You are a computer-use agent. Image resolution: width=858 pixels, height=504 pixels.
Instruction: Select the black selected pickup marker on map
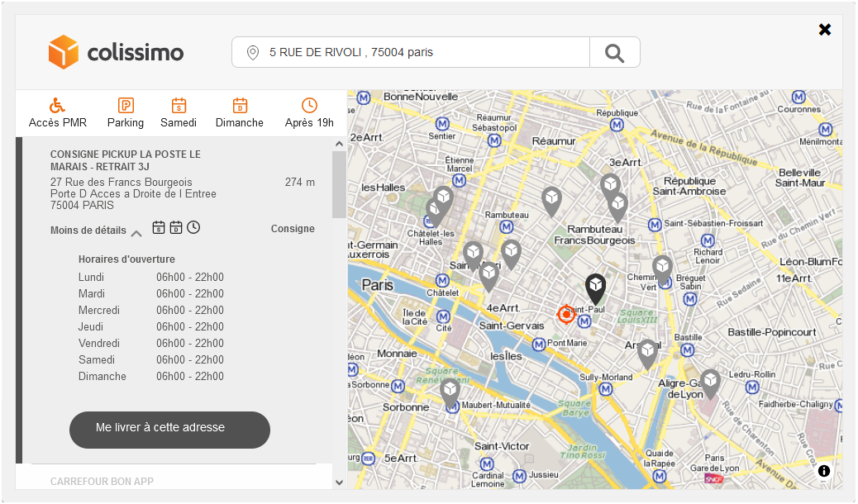(x=595, y=288)
